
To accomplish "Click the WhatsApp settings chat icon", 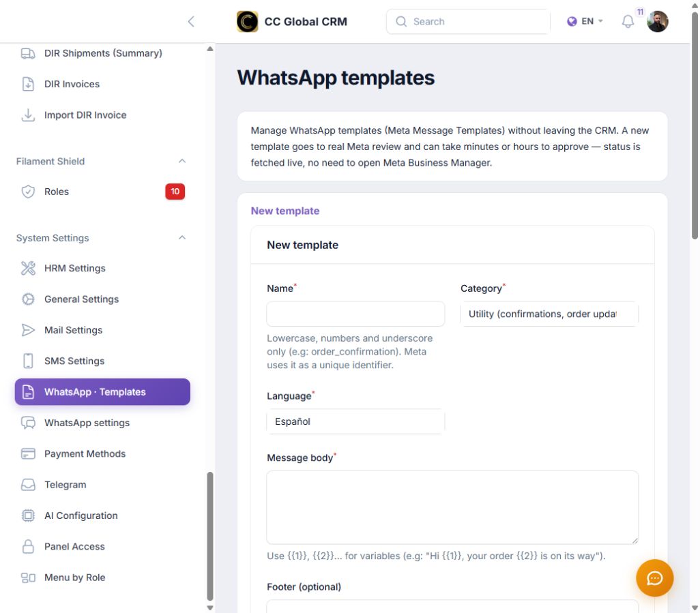I will (28, 423).
